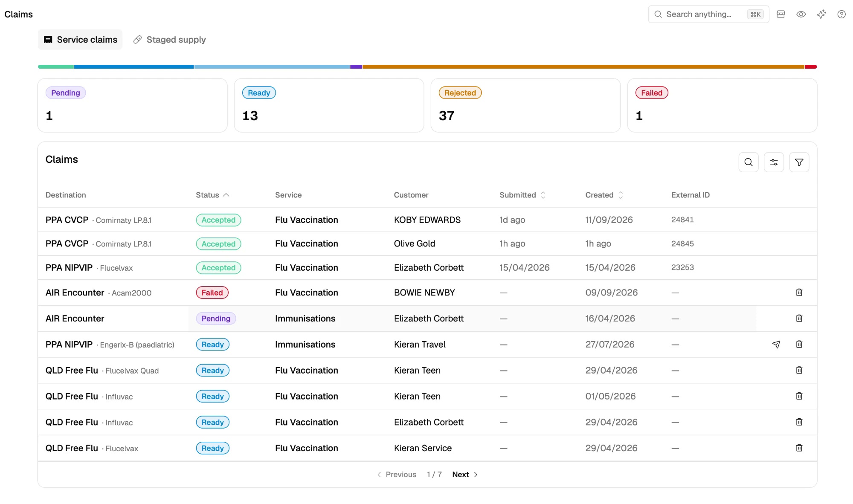Open the store icon in top bar

(x=780, y=14)
